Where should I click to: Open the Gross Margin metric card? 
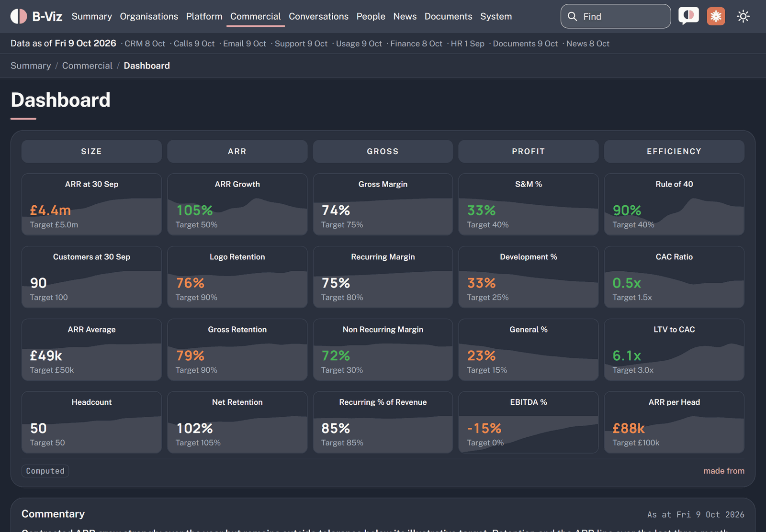coord(383,204)
